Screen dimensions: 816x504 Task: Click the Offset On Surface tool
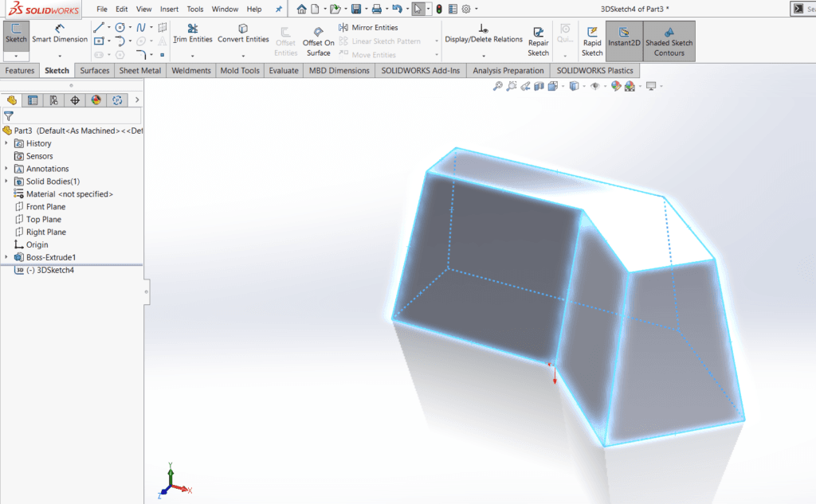point(318,40)
